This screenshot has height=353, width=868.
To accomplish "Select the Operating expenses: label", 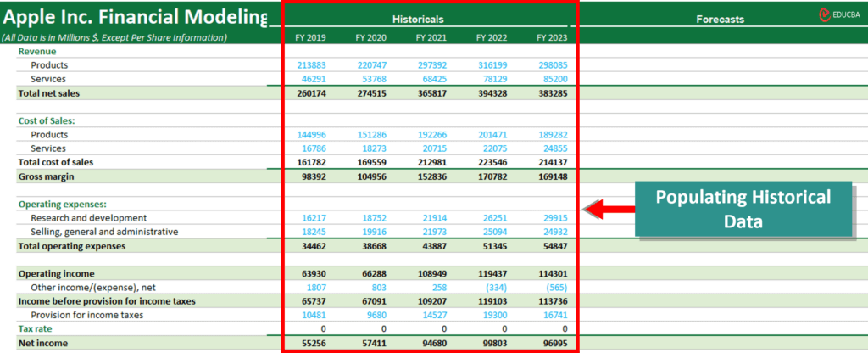I will [62, 205].
